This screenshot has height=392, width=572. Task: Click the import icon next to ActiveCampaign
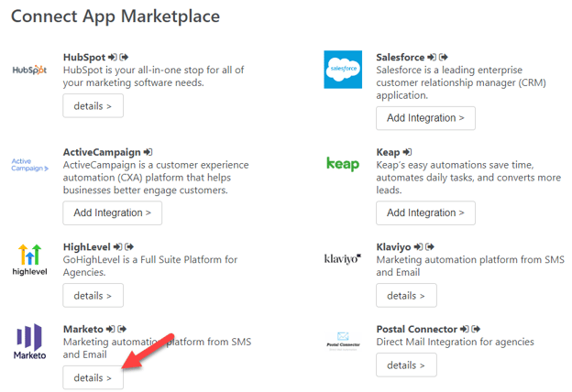148,152
